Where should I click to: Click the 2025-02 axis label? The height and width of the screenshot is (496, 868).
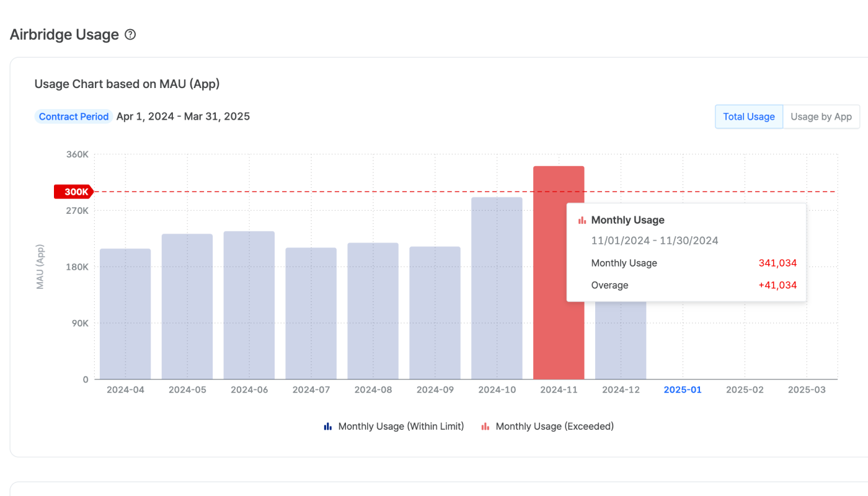pos(745,390)
